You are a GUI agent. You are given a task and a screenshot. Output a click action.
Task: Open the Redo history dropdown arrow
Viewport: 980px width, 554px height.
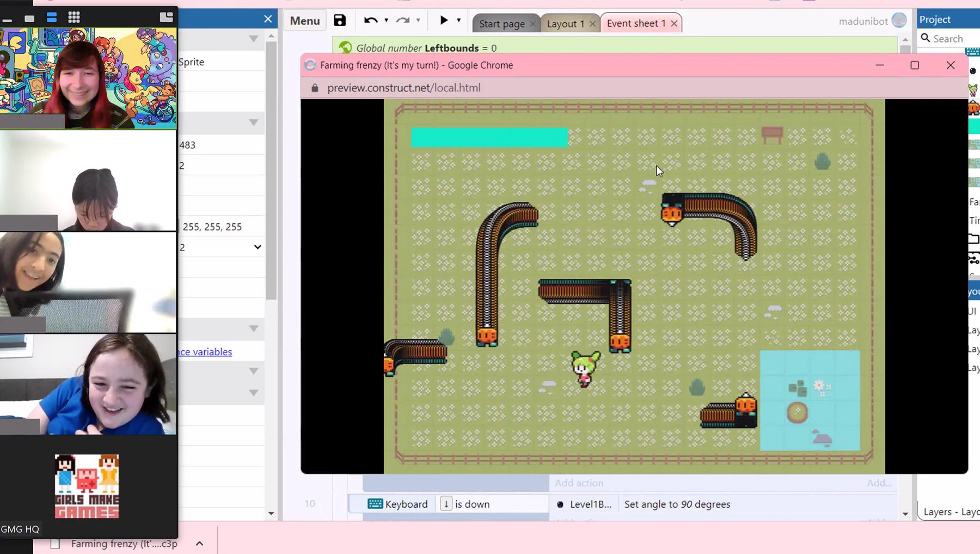(418, 21)
